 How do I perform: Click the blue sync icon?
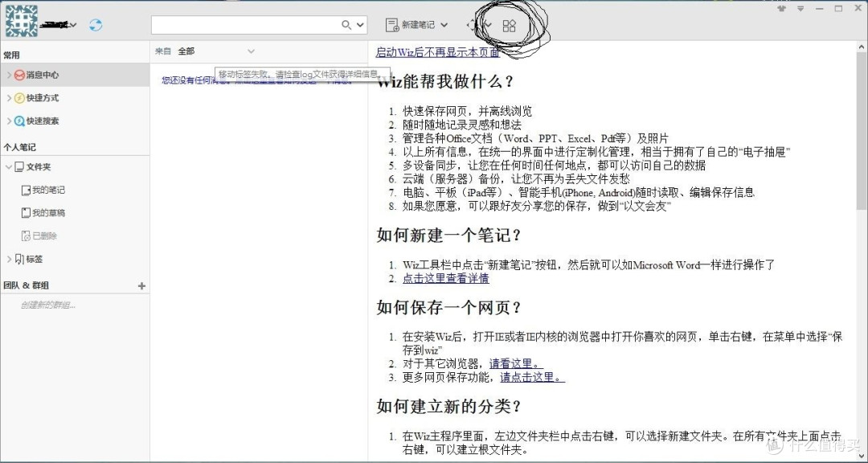[96, 25]
